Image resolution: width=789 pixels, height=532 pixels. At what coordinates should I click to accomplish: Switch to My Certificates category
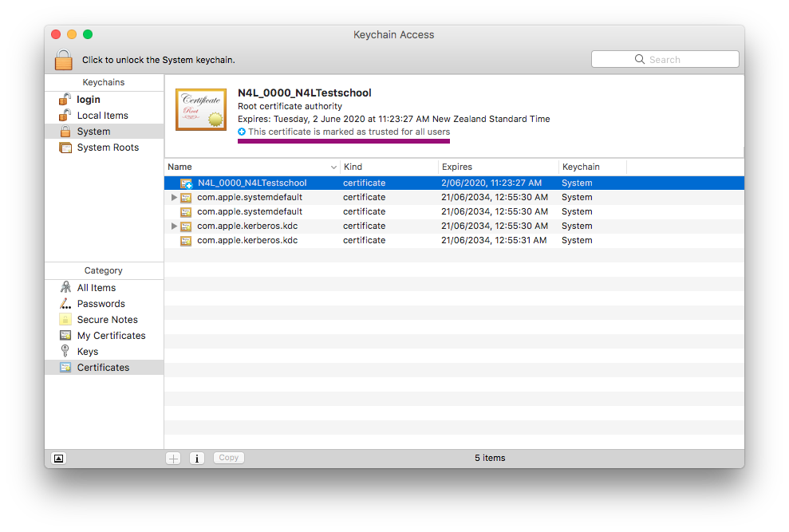point(111,336)
